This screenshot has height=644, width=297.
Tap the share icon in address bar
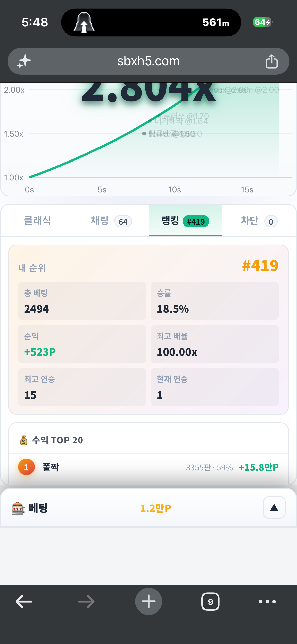[x=272, y=61]
